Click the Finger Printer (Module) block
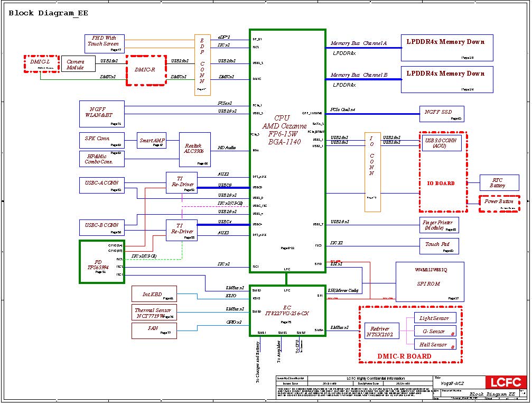532x403 pixels. [439, 225]
